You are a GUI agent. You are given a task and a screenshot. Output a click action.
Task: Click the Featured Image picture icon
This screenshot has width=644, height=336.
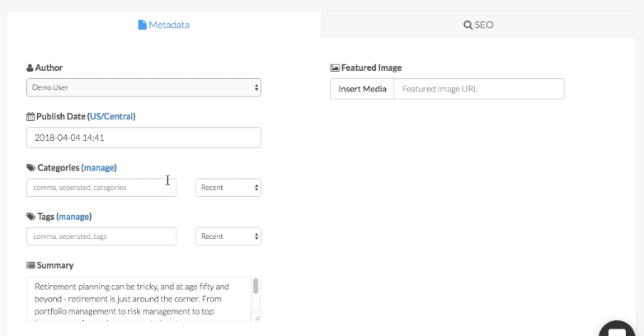[x=335, y=68]
